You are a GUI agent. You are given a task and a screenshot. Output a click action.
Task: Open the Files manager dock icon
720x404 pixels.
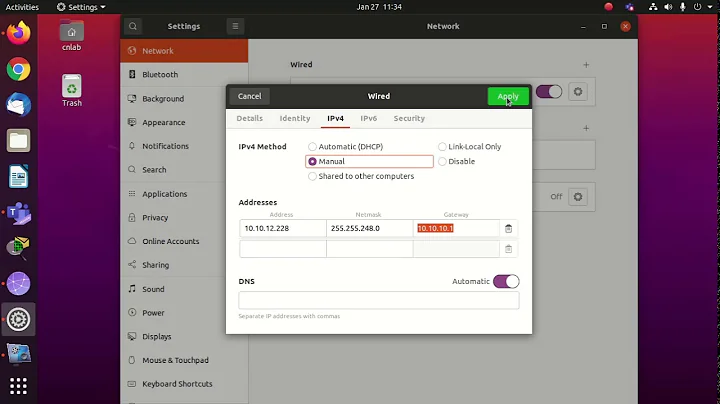point(18,140)
